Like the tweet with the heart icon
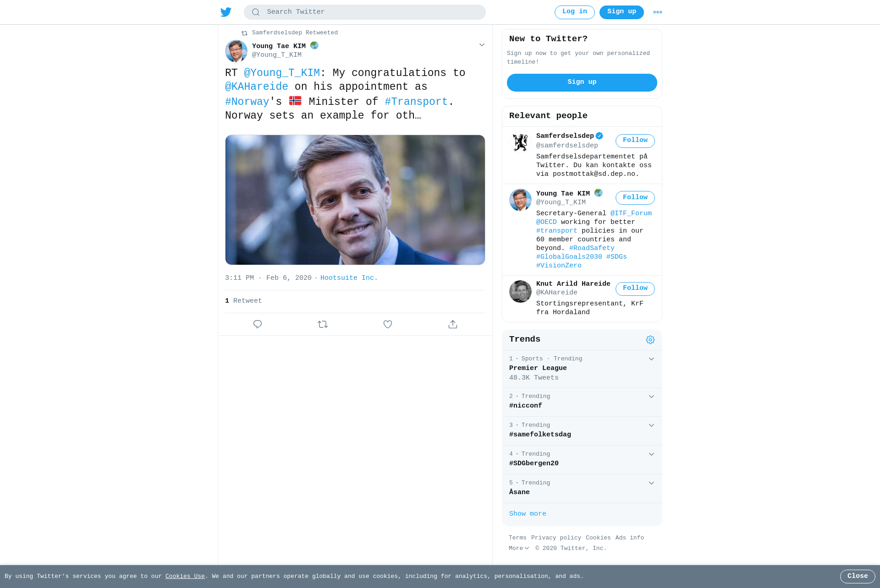 388,324
